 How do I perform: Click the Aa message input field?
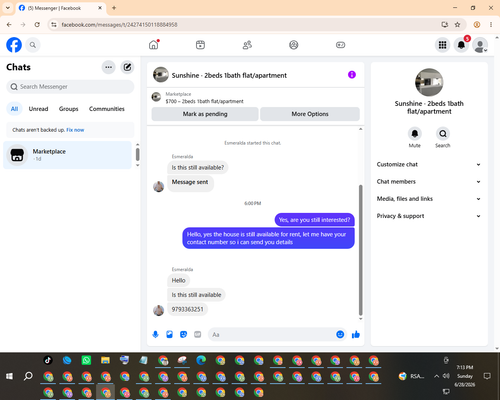(272, 334)
